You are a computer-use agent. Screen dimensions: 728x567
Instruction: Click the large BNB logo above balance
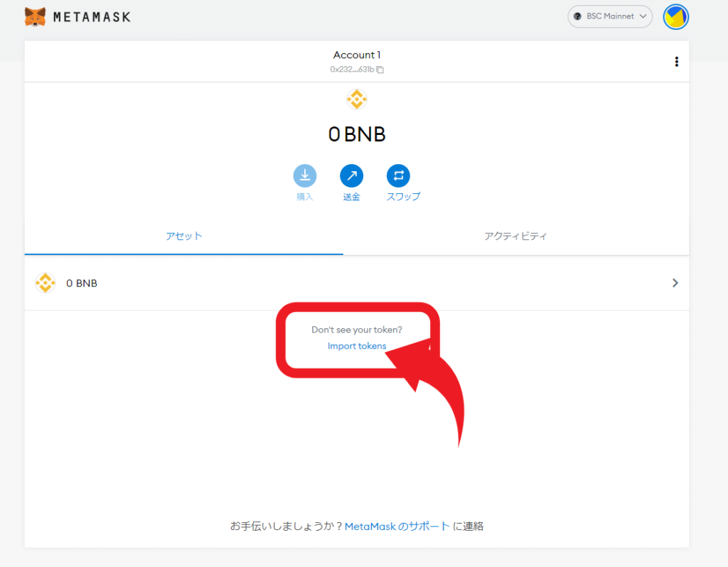tap(357, 99)
